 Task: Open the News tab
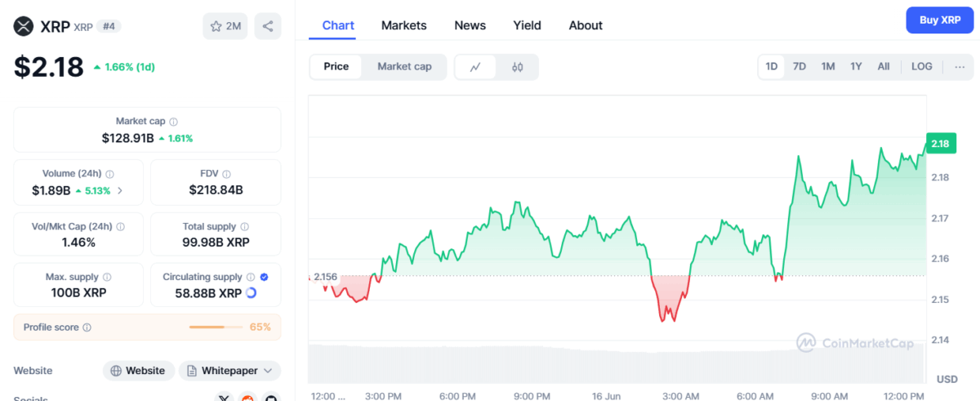tap(470, 25)
